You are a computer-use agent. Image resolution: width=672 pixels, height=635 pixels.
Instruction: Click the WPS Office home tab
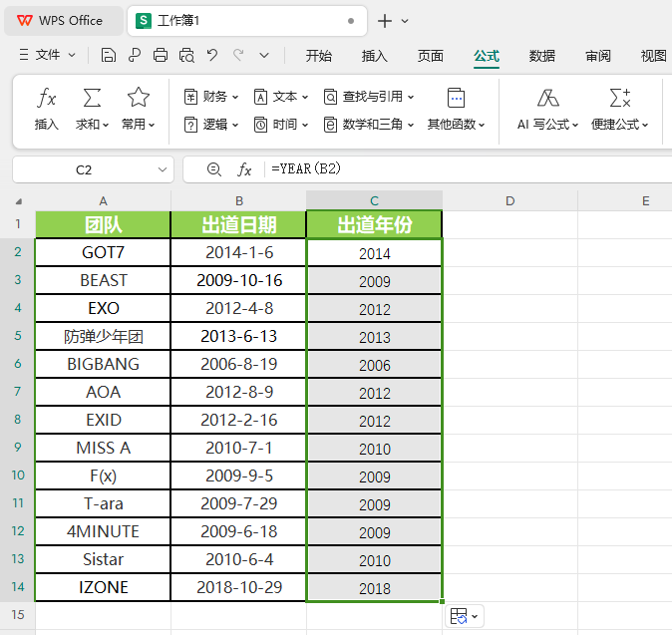(64, 21)
